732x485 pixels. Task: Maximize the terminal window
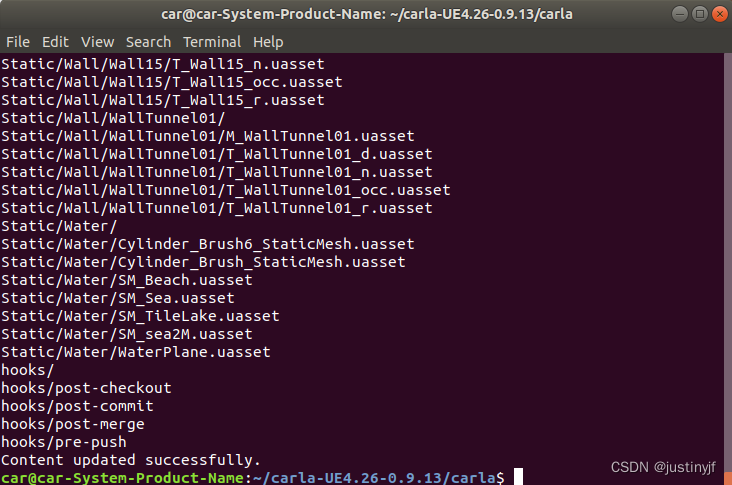tap(699, 14)
